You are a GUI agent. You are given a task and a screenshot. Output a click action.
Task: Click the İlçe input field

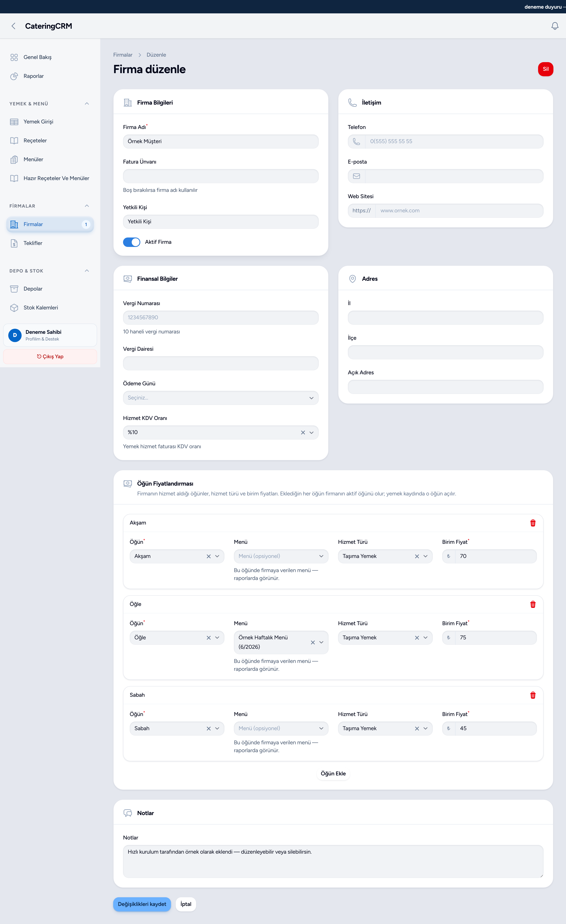[446, 352]
